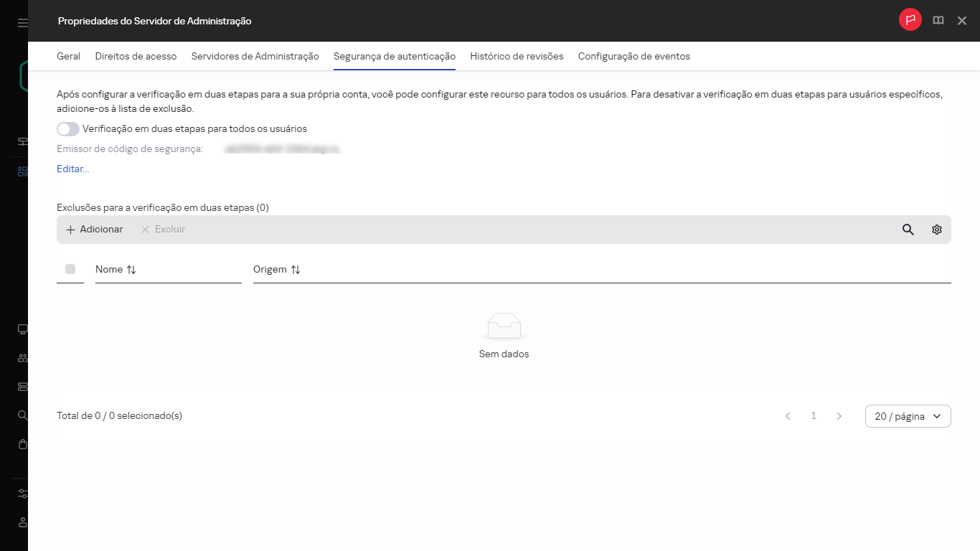Screen dimensions: 980x551
Task: Click the Excluir button
Action: pyautogui.click(x=163, y=230)
